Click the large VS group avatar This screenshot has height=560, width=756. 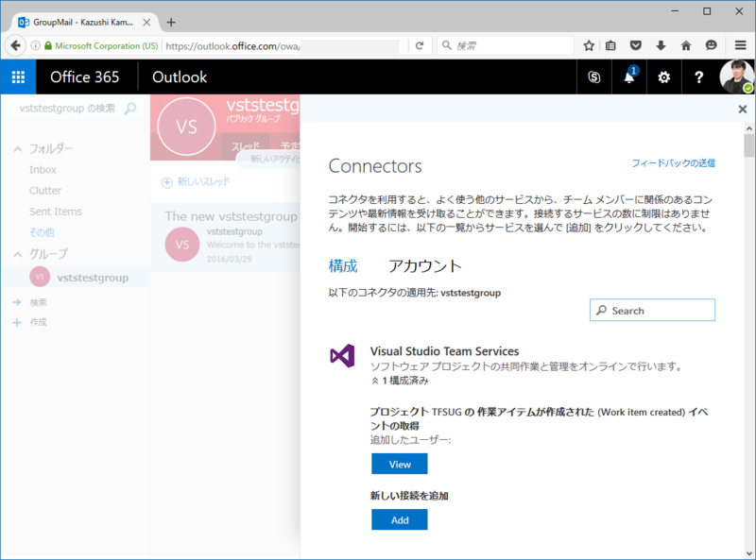pyautogui.click(x=186, y=127)
